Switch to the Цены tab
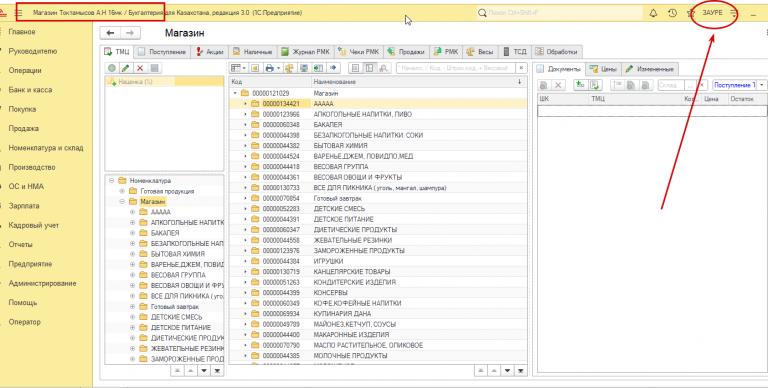768x388 pixels. 603,69
